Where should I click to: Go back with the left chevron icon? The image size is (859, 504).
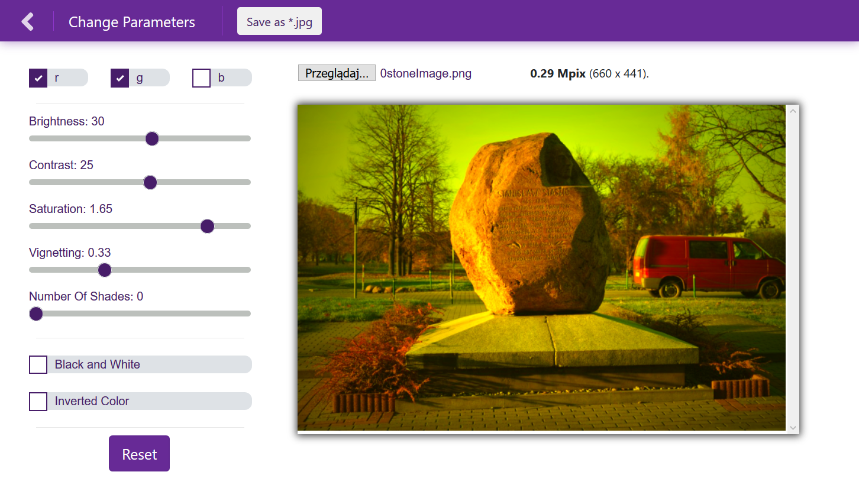click(x=27, y=22)
